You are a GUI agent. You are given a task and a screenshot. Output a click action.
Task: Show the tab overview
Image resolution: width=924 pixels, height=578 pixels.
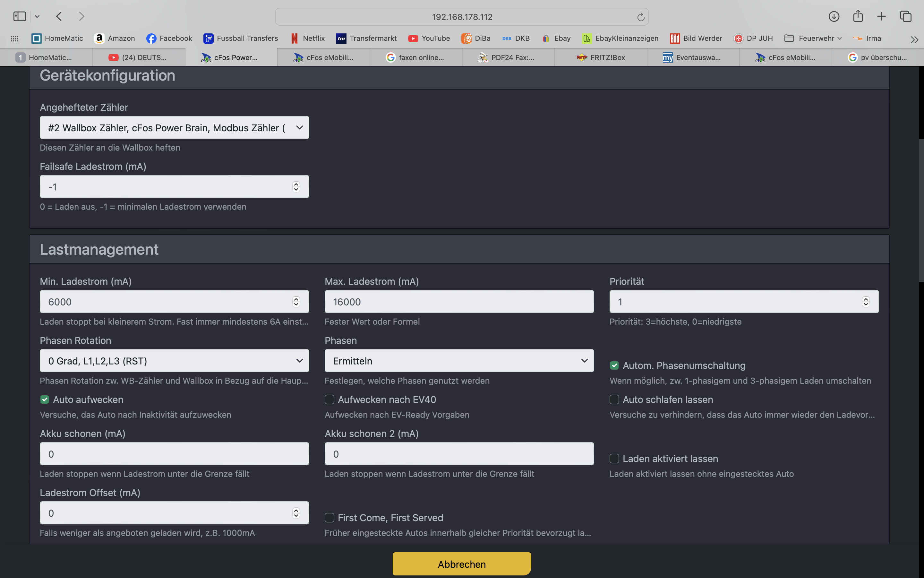[906, 16]
